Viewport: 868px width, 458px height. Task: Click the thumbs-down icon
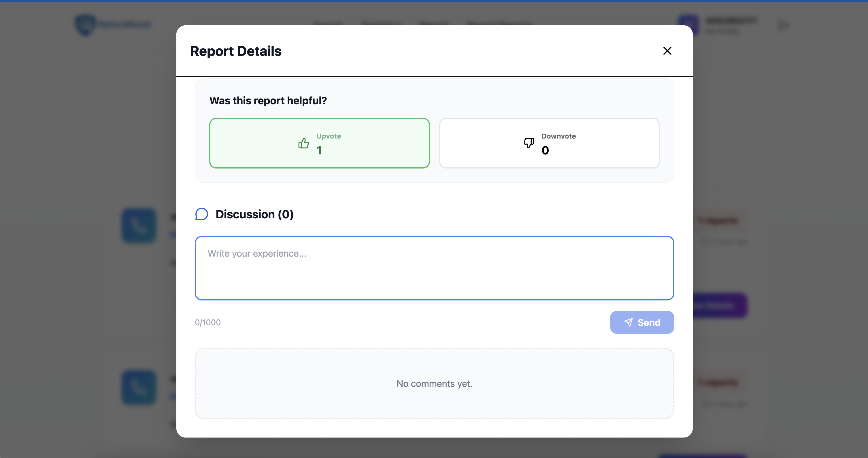click(x=528, y=143)
